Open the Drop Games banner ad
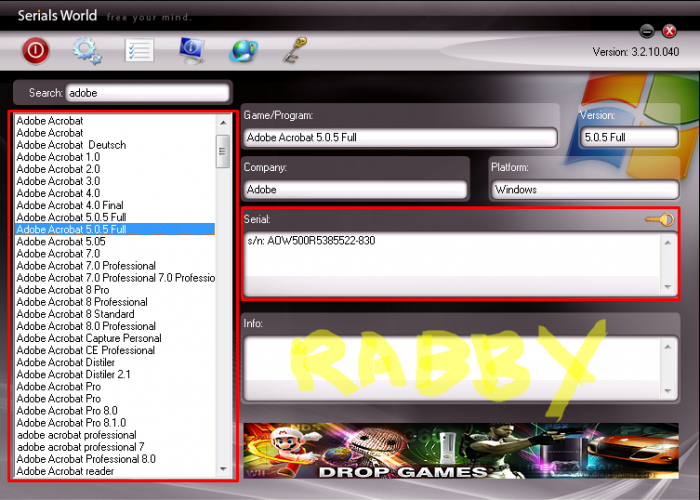The height and width of the screenshot is (500, 700). coord(461,451)
